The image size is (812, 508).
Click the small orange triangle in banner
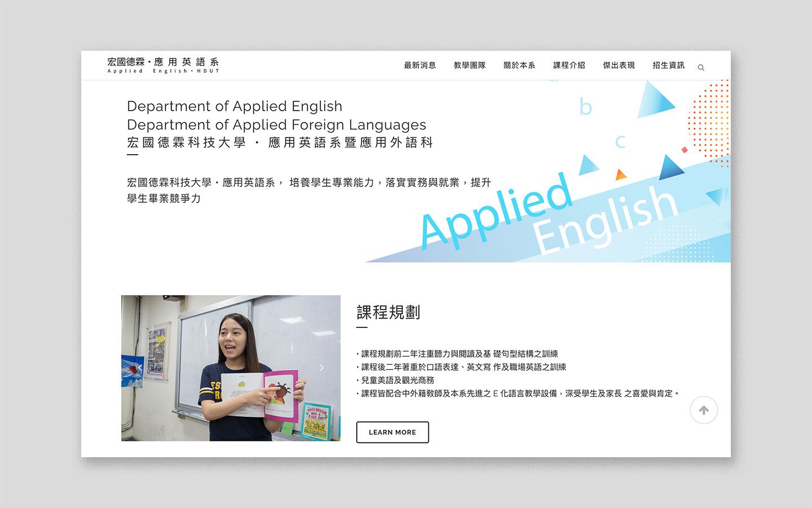coord(621,175)
